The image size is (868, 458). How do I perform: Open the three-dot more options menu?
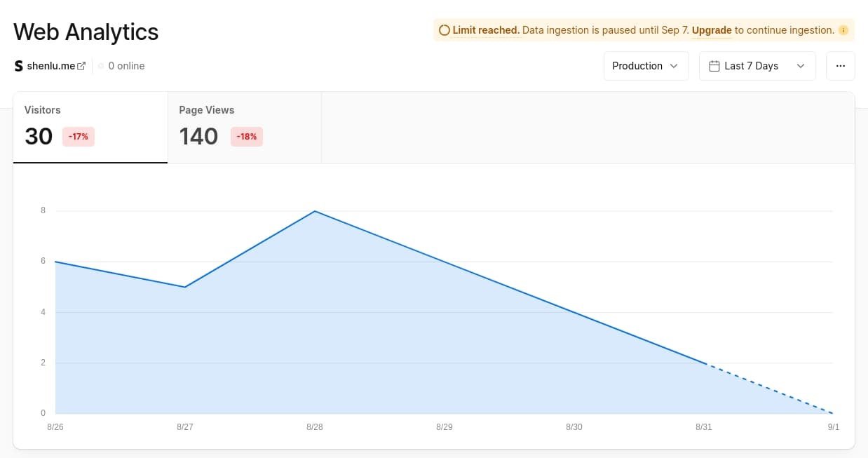(840, 66)
